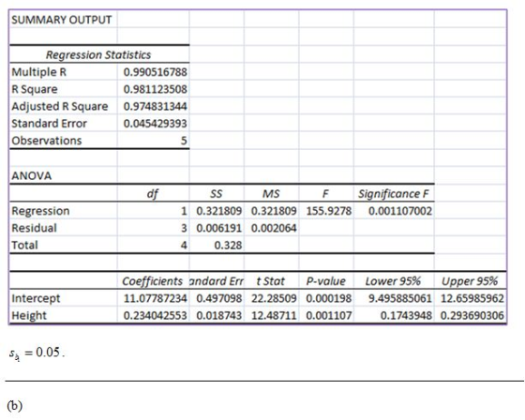Select Adjusted R Square value 0.974831344

pos(155,107)
